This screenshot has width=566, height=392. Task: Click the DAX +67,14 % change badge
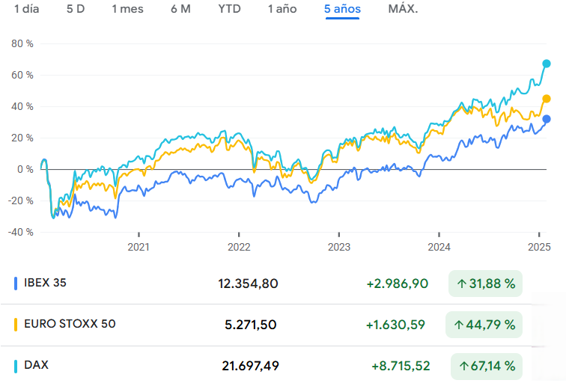tap(485, 367)
